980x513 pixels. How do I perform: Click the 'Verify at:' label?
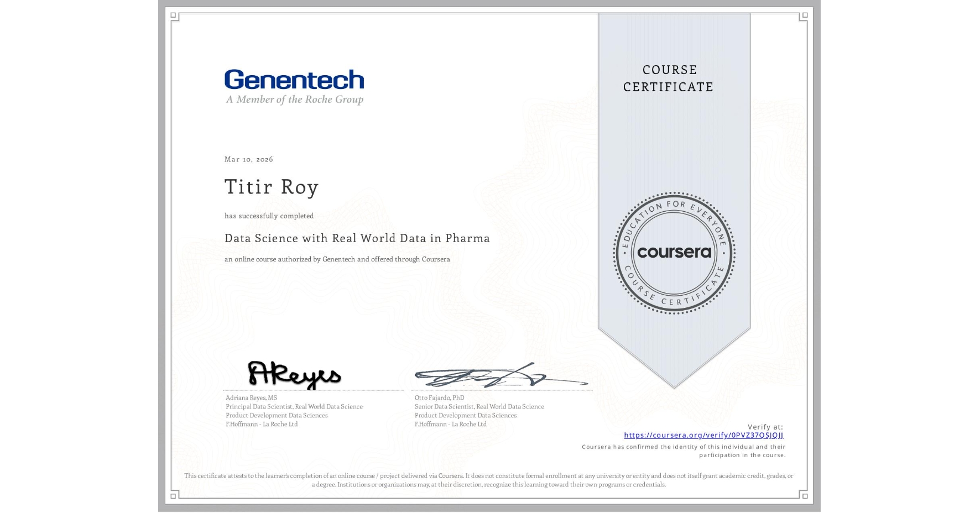(765, 427)
